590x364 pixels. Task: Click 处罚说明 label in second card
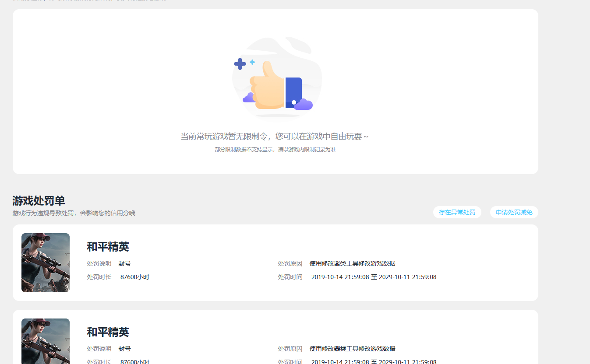click(99, 349)
